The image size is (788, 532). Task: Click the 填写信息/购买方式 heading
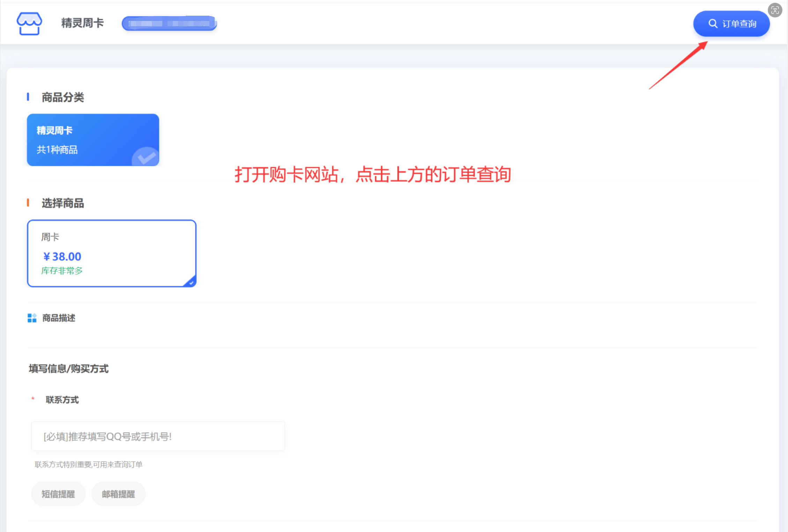tap(68, 369)
